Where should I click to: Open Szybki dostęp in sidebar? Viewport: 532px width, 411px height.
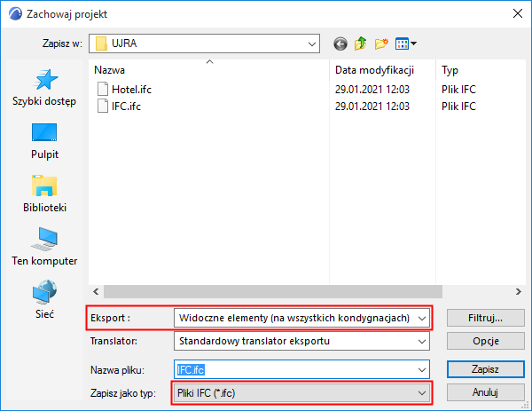click(44, 88)
